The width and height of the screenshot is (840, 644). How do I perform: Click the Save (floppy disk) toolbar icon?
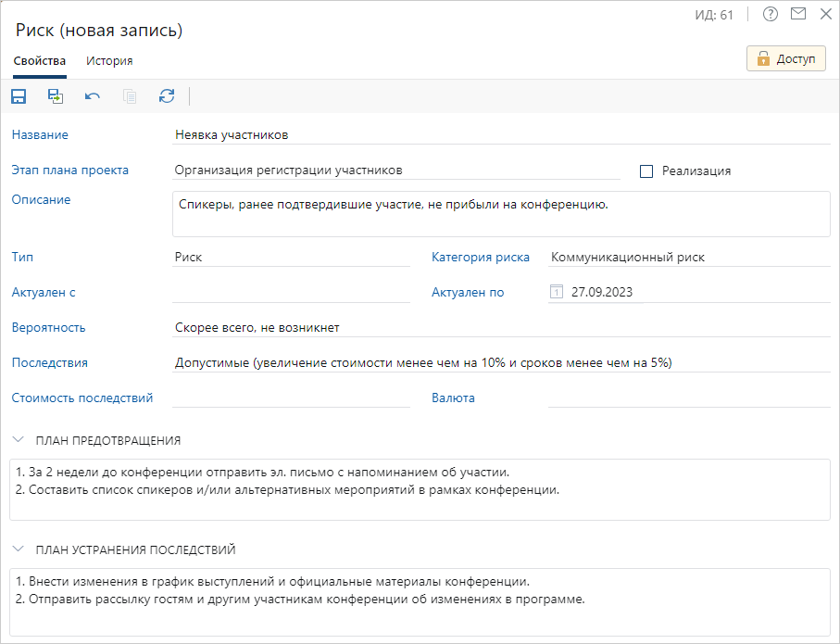[x=19, y=96]
